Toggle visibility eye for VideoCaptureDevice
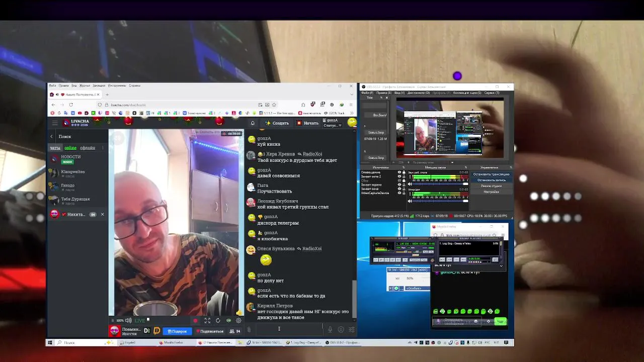The image size is (644, 362). pos(399,193)
